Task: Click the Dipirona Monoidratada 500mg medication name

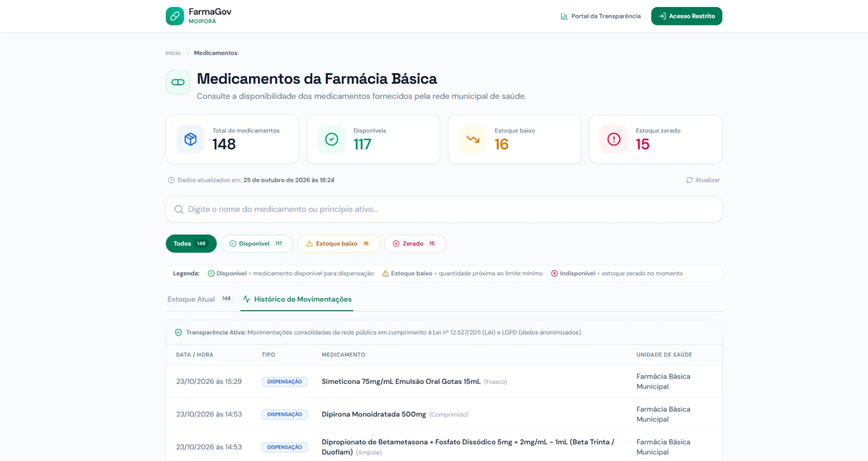Action: (374, 414)
